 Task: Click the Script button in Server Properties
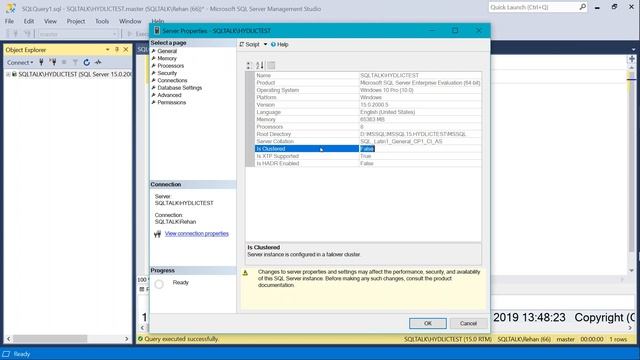249,44
